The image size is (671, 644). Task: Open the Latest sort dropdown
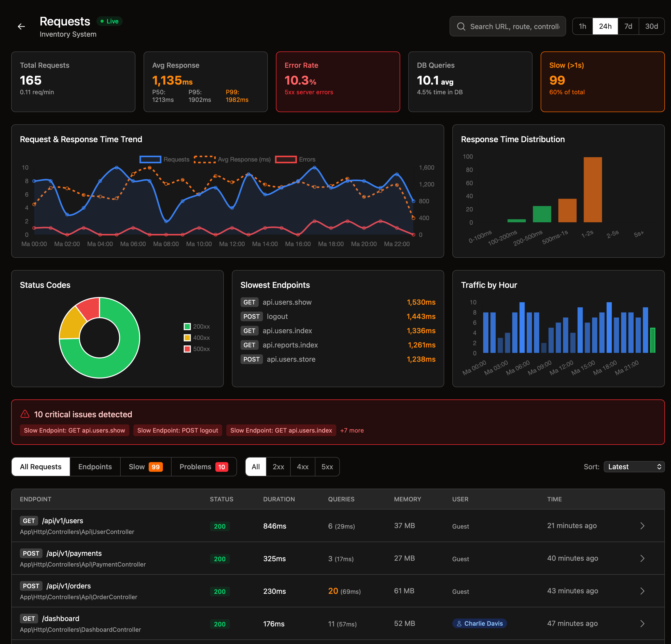pyautogui.click(x=634, y=466)
